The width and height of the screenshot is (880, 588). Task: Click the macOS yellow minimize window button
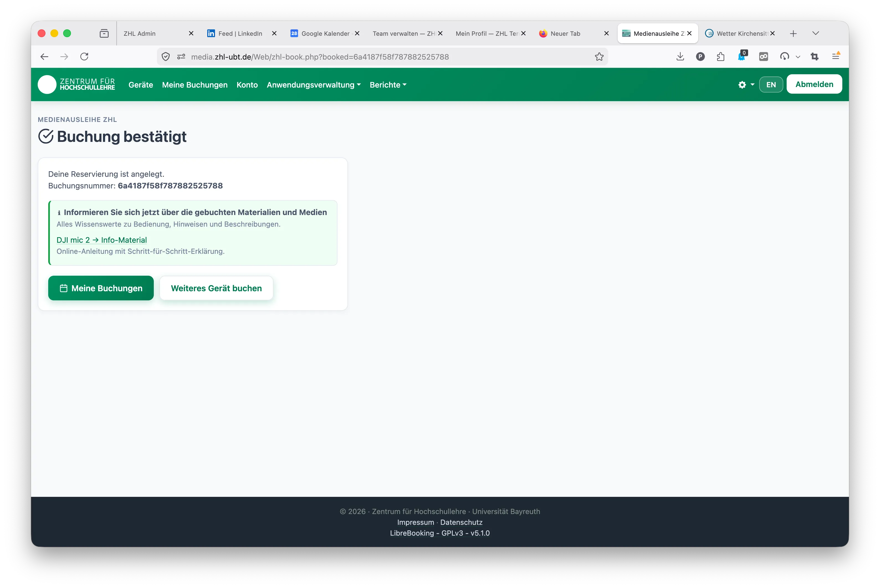point(54,33)
